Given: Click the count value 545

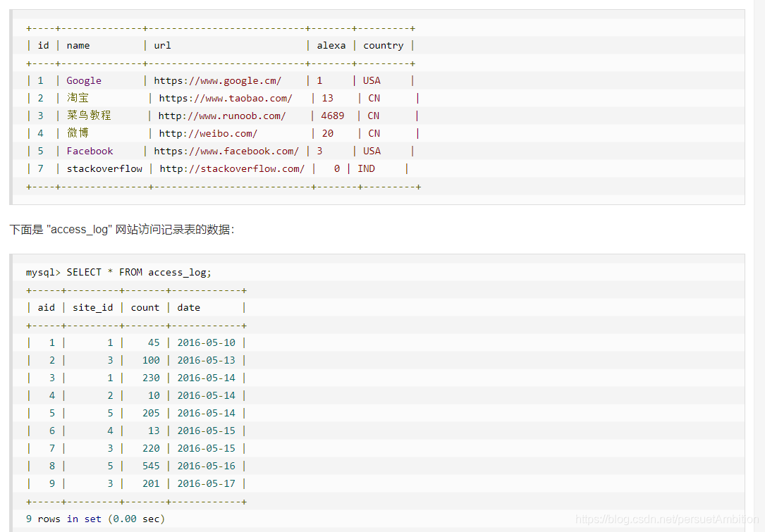Looking at the screenshot, I should 152,466.
